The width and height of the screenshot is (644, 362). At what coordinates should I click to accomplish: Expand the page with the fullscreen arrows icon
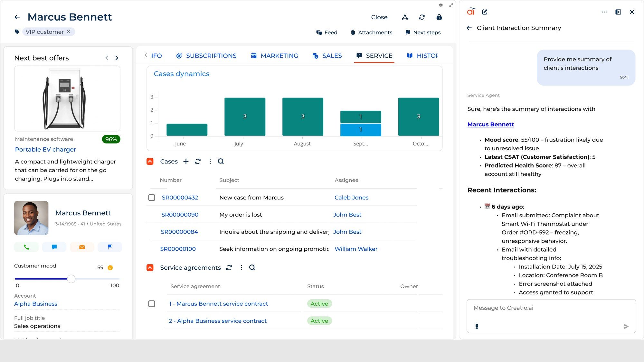point(451,5)
